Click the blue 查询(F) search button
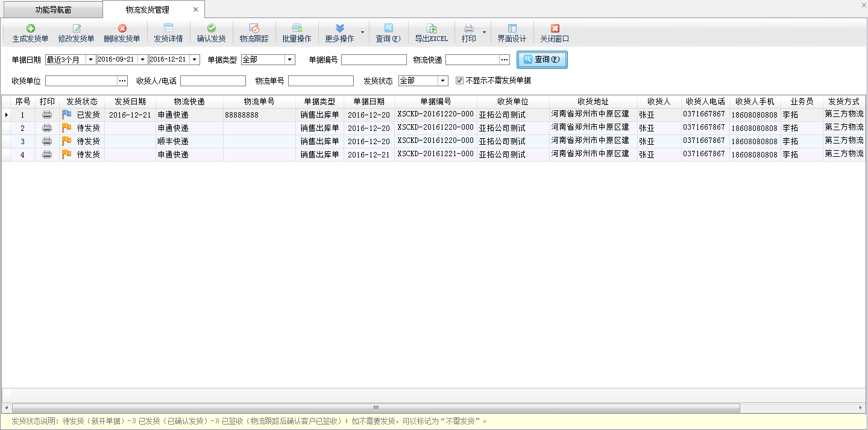Viewport: 868px width, 430px height. click(x=542, y=60)
